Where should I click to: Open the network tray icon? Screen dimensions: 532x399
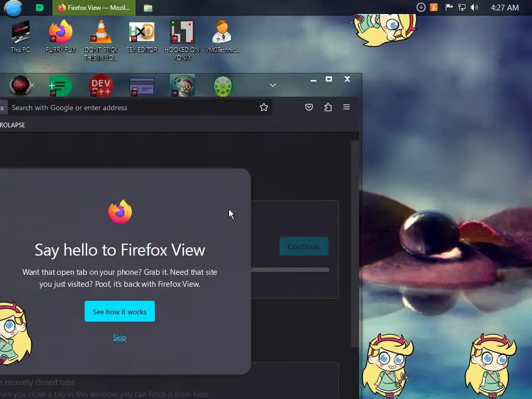[462, 7]
